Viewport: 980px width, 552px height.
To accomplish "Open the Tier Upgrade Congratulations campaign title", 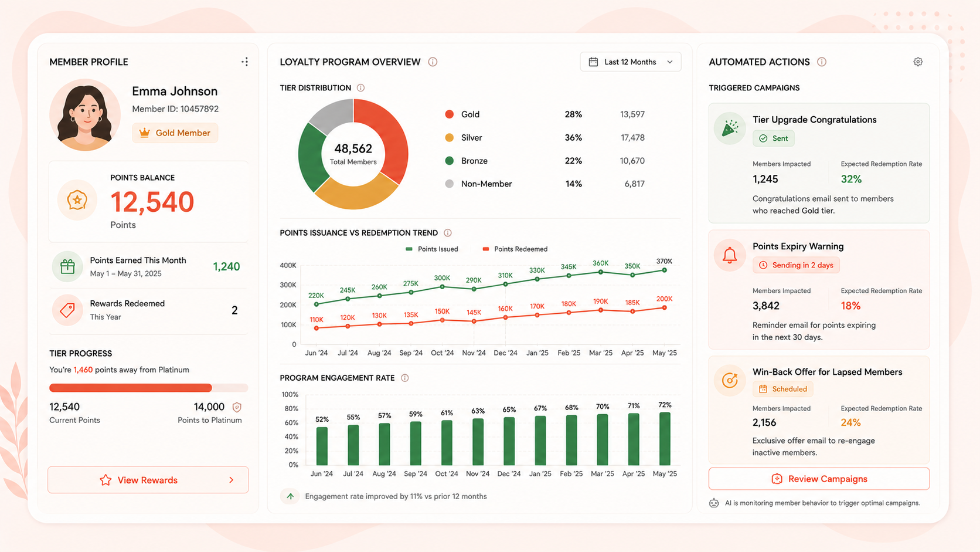I will (x=814, y=120).
